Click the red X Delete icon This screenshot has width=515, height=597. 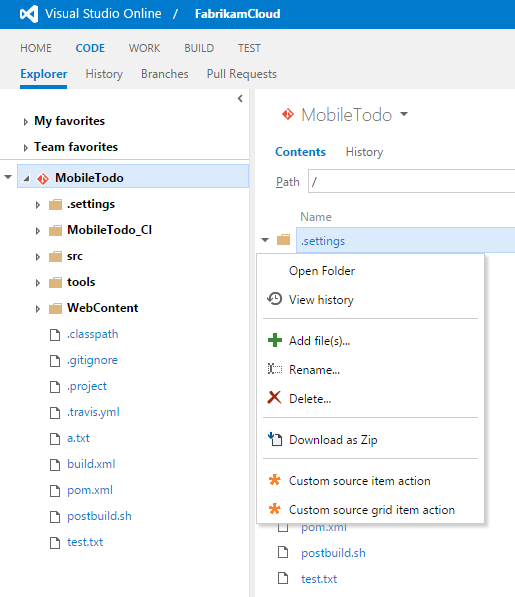(x=274, y=397)
